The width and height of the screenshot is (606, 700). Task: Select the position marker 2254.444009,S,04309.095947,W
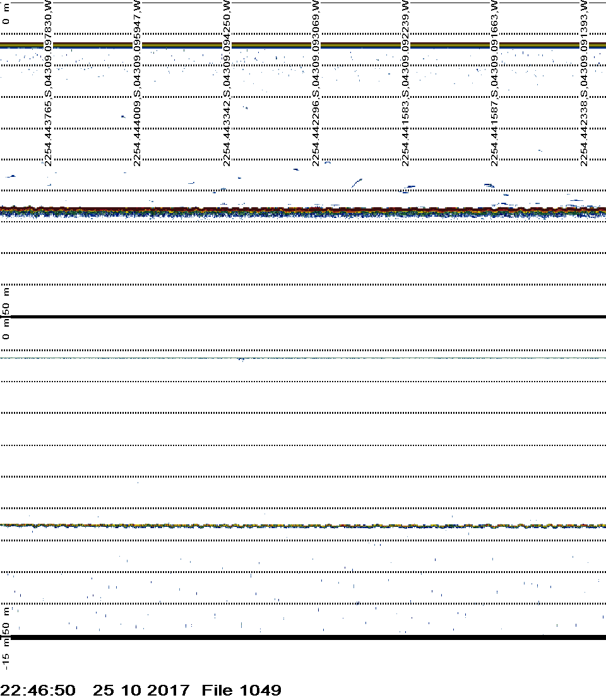[x=138, y=83]
